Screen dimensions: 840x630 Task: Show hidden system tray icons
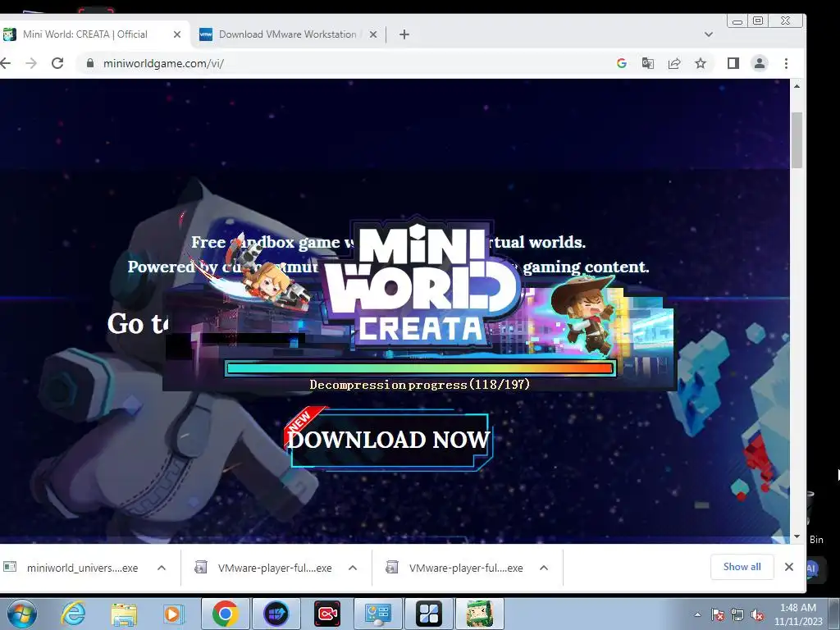(697, 614)
